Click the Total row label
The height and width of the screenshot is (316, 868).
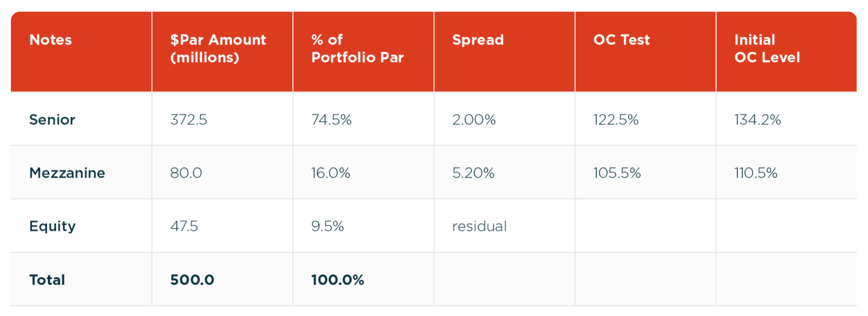coord(47,280)
